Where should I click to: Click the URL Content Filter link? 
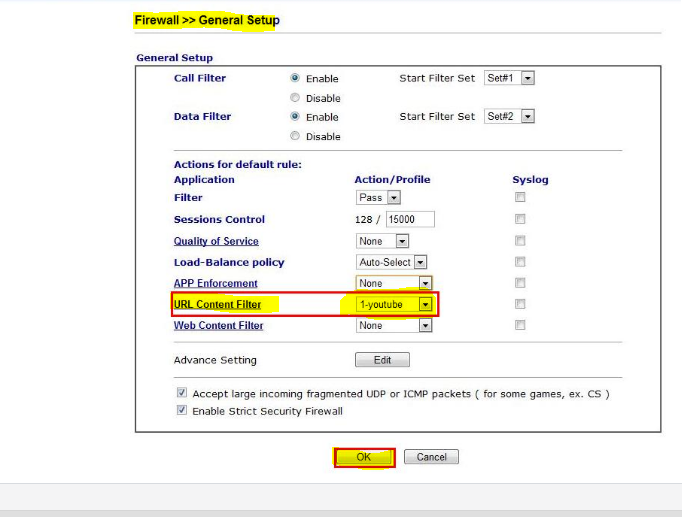coord(218,304)
